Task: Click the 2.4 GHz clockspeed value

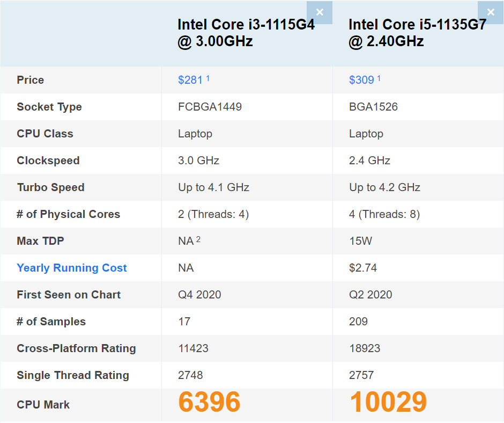Action: click(369, 161)
